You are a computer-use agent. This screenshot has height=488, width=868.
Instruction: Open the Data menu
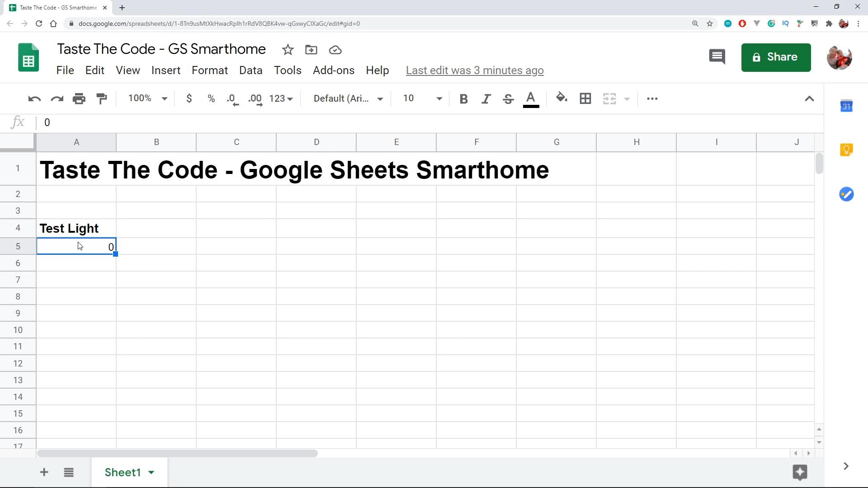tap(251, 70)
